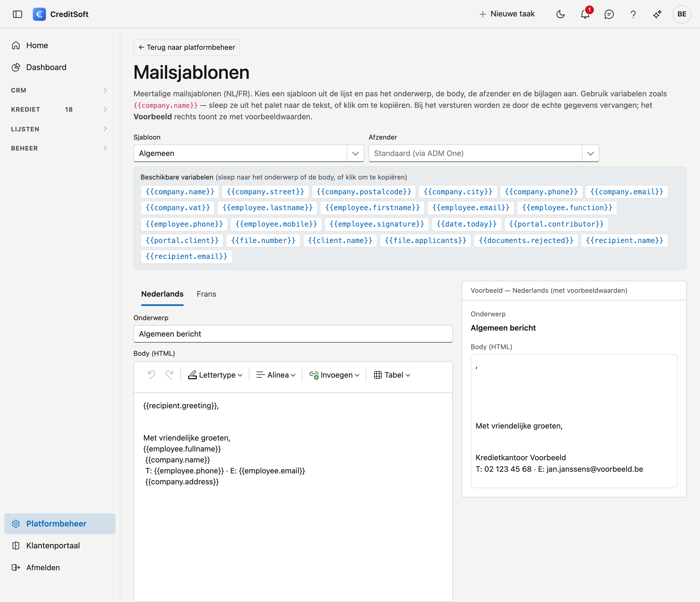Click the KREDIET count badge 18

pos(69,109)
